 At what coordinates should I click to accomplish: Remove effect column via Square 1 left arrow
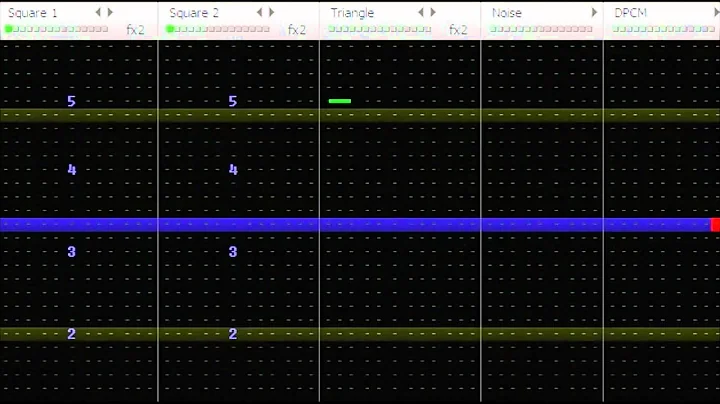click(98, 12)
